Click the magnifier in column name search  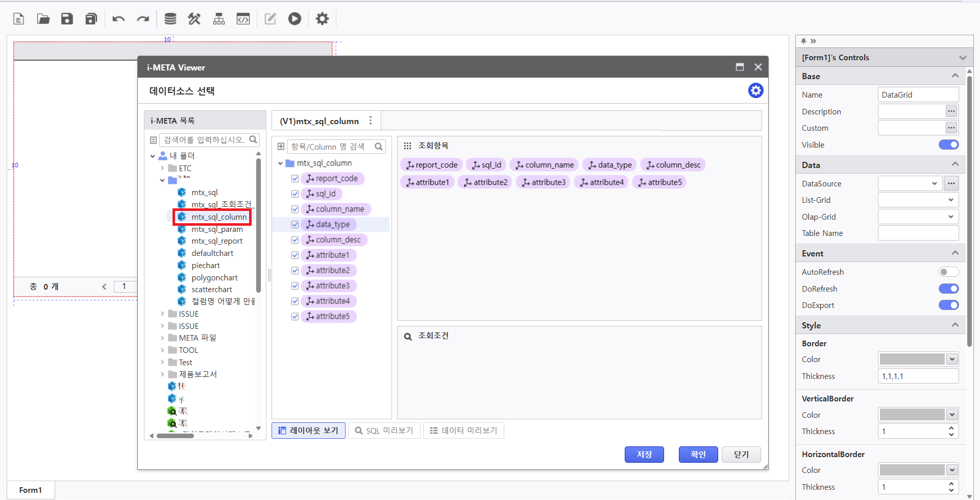[x=379, y=147]
